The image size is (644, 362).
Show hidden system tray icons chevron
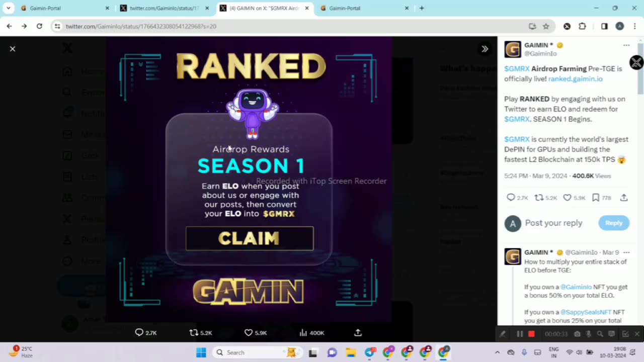click(497, 352)
